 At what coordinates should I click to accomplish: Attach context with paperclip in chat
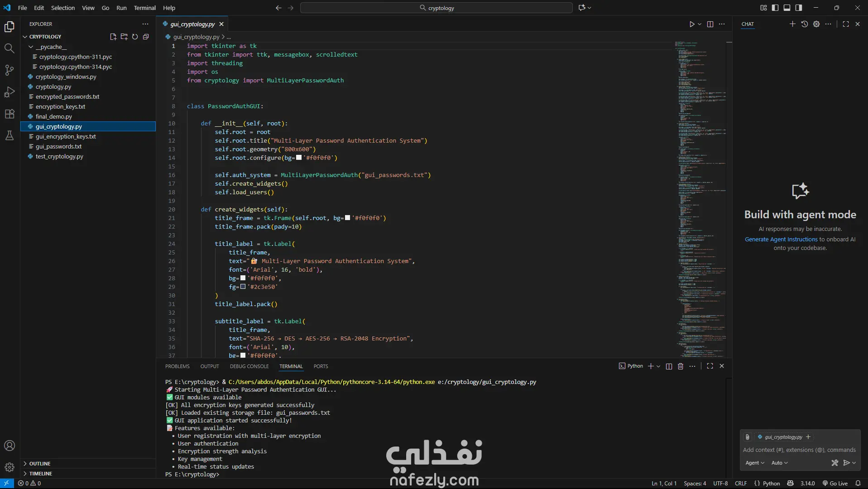click(748, 437)
